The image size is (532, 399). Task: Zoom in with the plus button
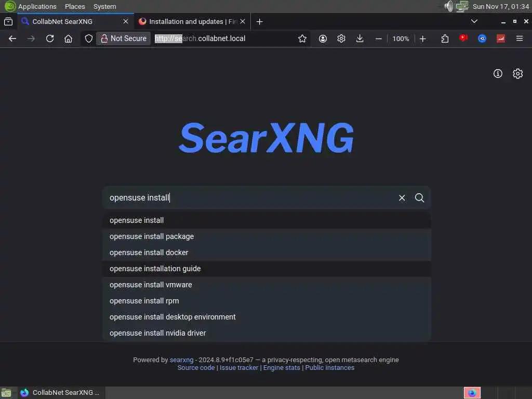click(423, 38)
